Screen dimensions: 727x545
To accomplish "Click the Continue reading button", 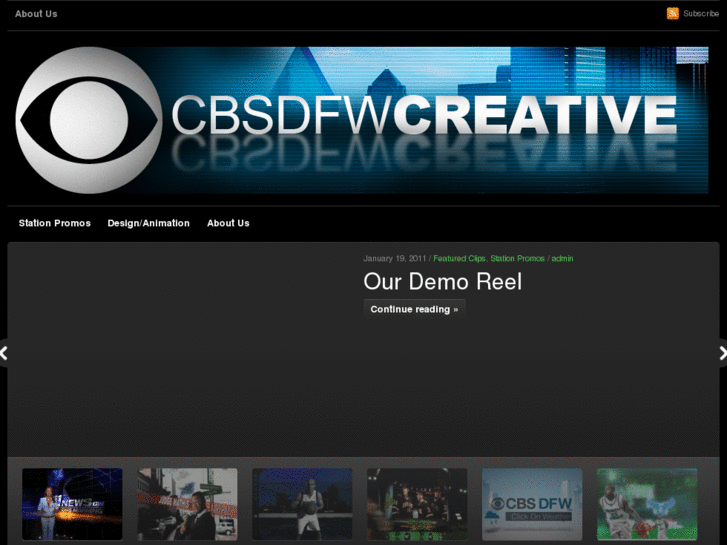I will [414, 309].
